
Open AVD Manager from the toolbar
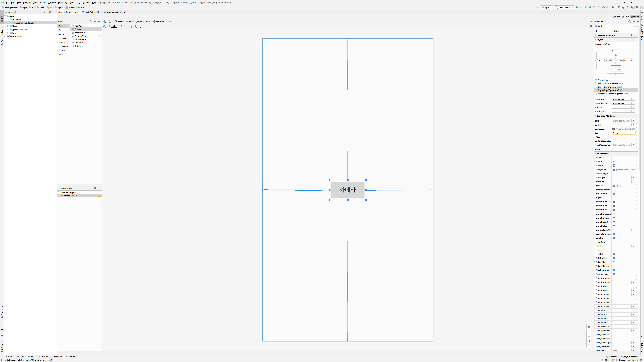click(627, 7)
